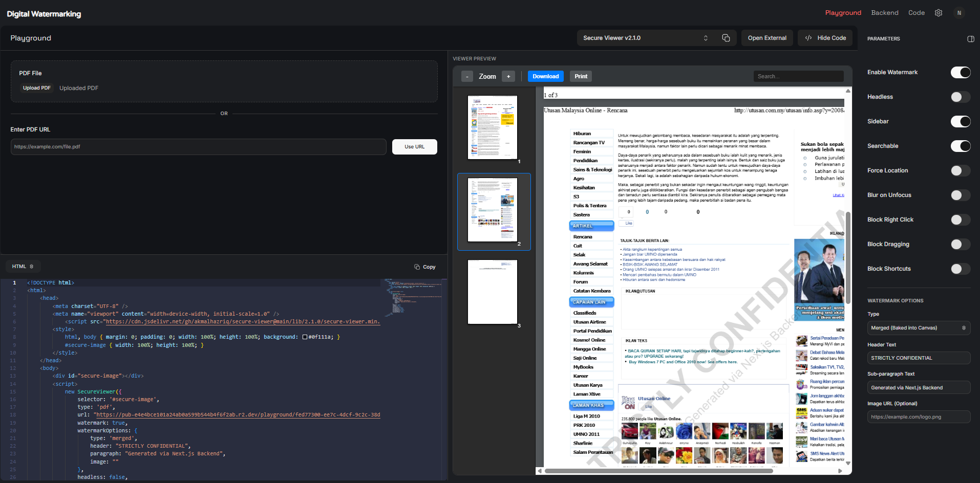Screen dimensions: 980x483
Task: Click the Zoom label in the viewer toolbar
Action: point(487,76)
